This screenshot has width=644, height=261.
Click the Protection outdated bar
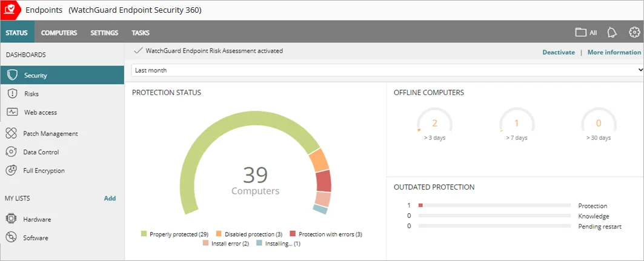coord(494,205)
